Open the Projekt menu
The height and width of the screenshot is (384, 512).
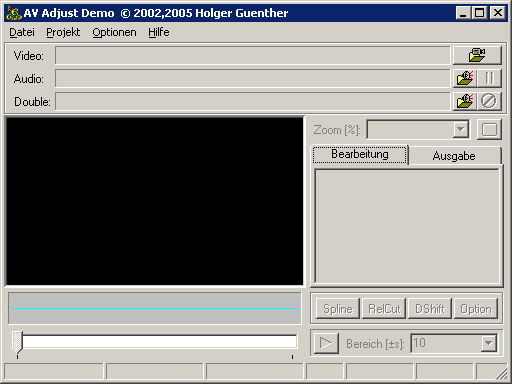(63, 32)
